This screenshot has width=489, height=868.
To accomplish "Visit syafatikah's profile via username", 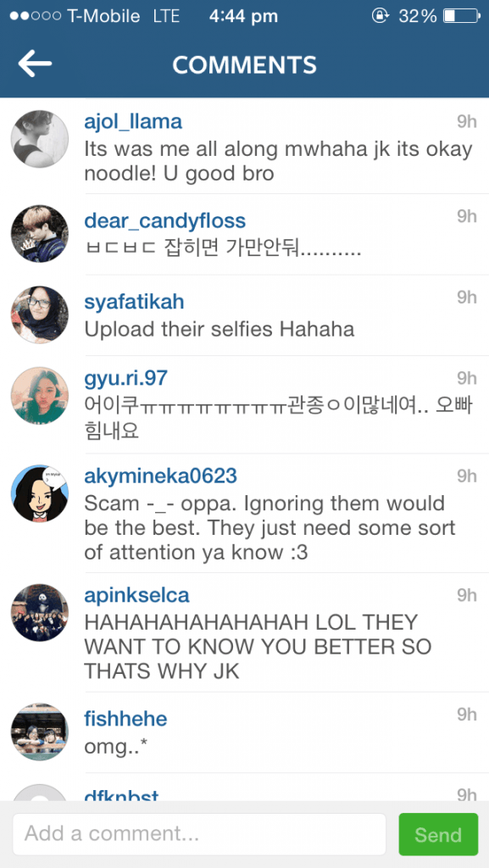I will coord(135,302).
